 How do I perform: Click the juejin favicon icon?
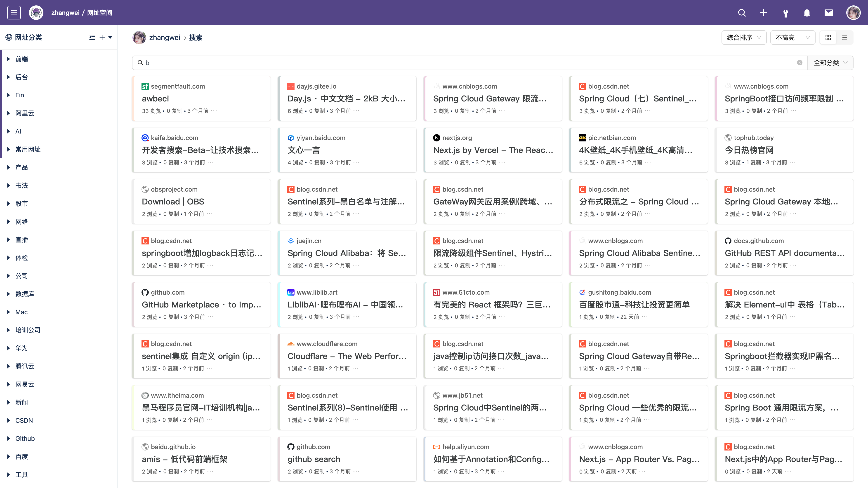coord(291,241)
